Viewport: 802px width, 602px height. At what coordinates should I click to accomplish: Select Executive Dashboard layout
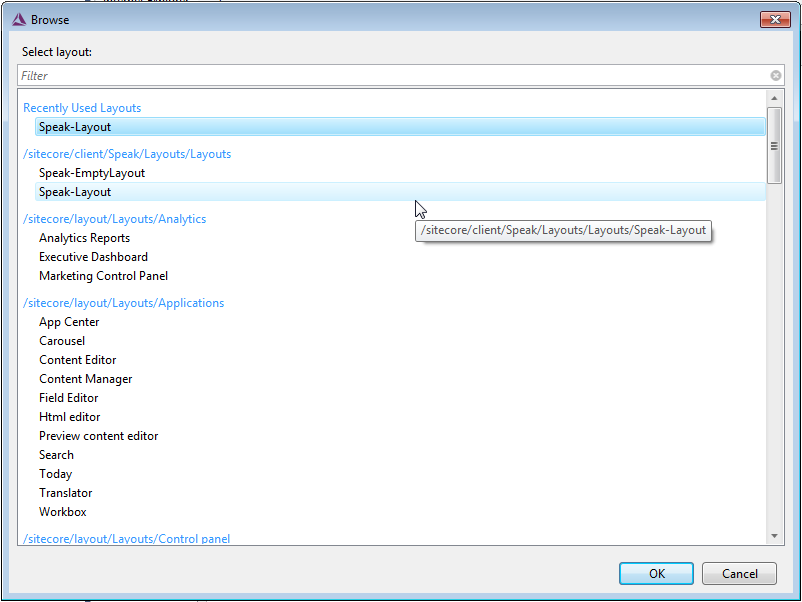point(400,257)
